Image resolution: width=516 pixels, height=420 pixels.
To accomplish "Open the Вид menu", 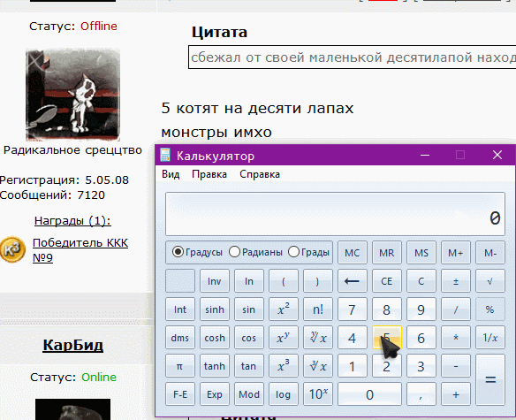I will click(171, 174).
